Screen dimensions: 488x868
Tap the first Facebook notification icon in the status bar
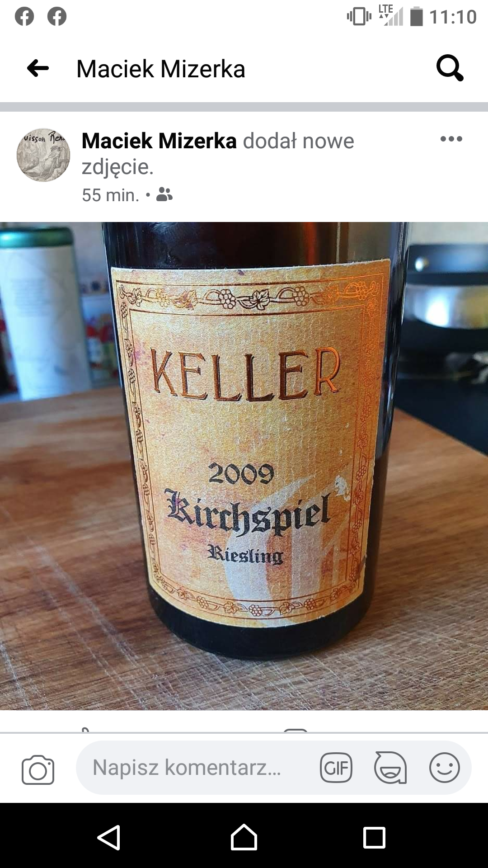pos(24,16)
